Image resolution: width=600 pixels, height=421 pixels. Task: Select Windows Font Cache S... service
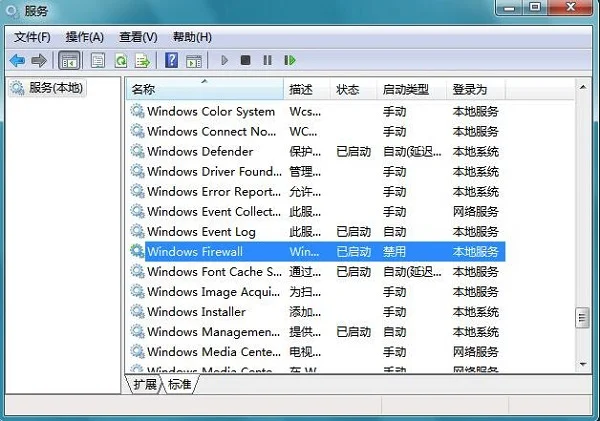click(214, 271)
